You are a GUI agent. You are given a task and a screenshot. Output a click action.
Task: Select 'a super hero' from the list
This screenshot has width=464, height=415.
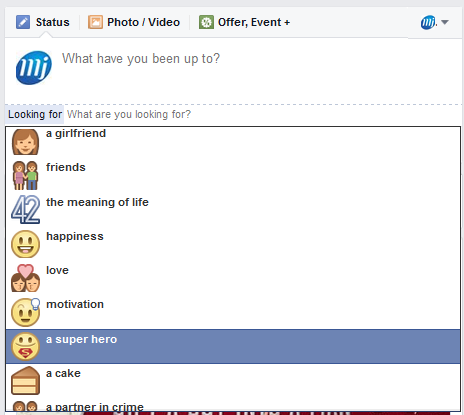tap(233, 346)
